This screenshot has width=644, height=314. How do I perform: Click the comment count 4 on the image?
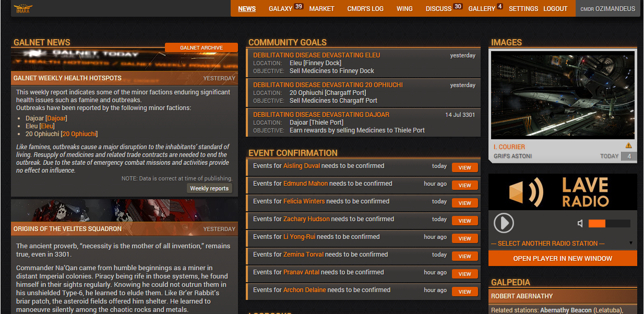click(629, 156)
